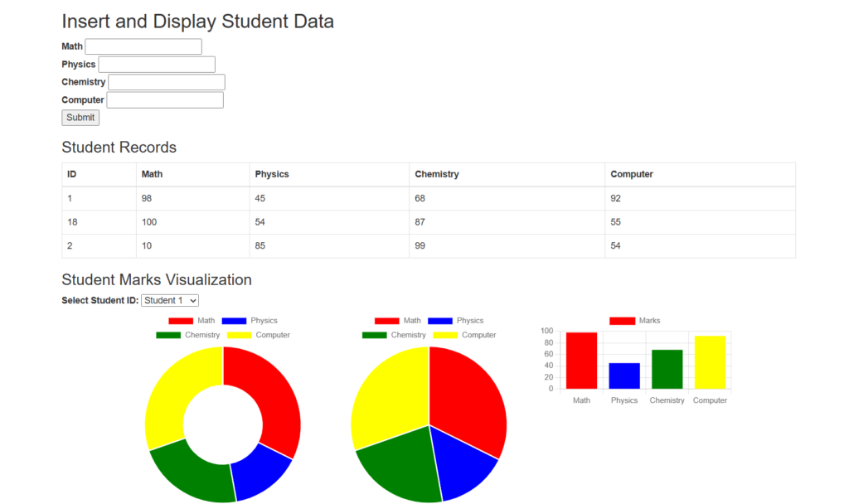The width and height of the screenshot is (849, 504).
Task: Toggle Chemistry legend in doughnut chart
Action: coord(188,335)
